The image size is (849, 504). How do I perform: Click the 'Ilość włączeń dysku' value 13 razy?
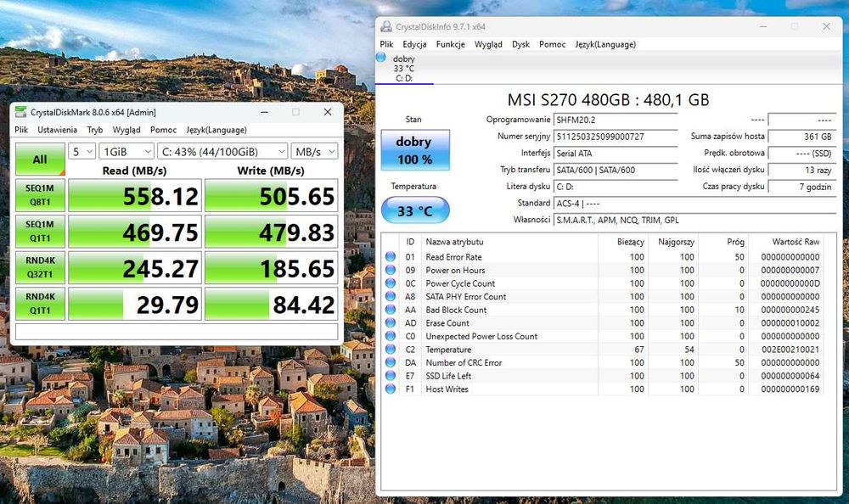pos(801,170)
